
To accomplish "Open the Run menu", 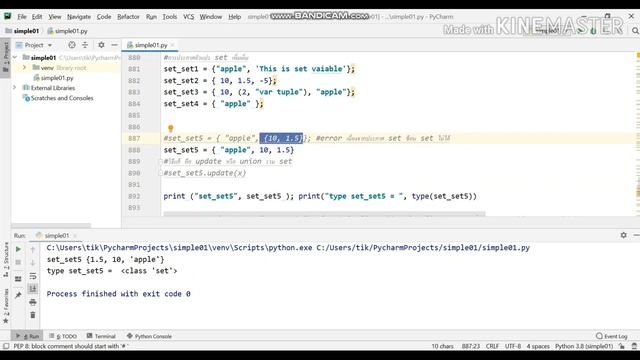I will 151,17.
